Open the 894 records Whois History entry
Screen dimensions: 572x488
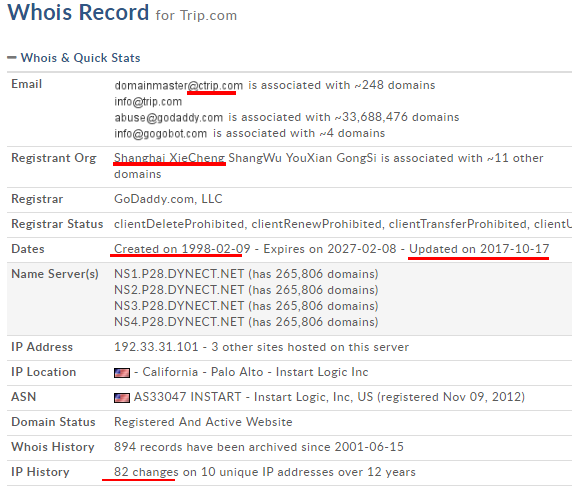[259, 446]
